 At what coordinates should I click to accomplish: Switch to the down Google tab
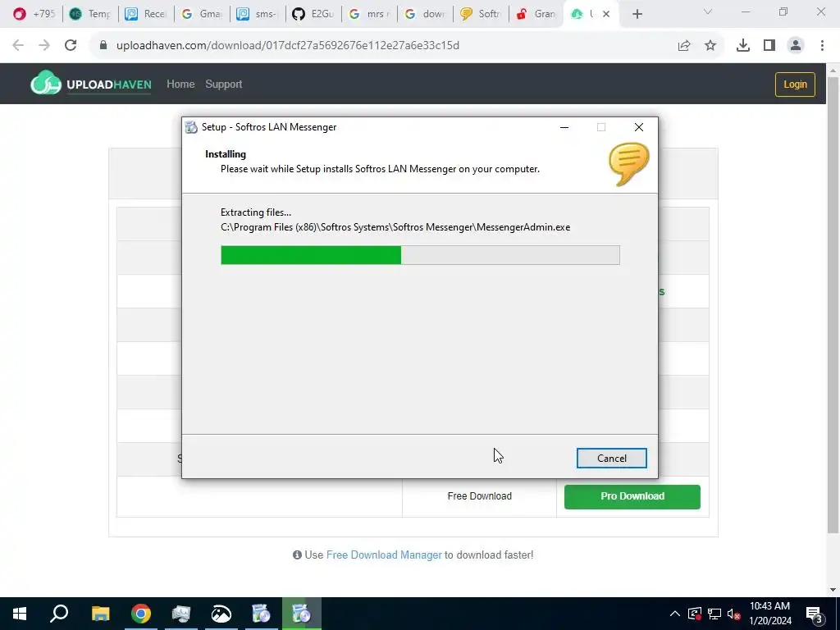coord(424,14)
